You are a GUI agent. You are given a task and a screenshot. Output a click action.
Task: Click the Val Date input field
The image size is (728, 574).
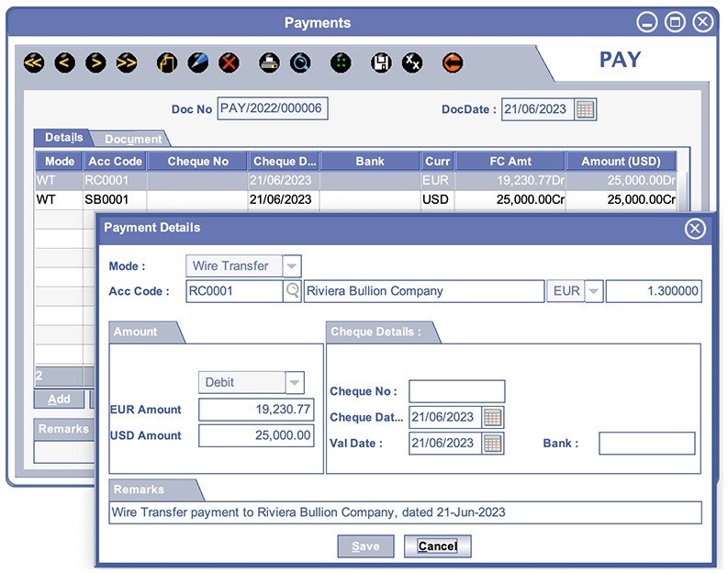click(x=446, y=443)
